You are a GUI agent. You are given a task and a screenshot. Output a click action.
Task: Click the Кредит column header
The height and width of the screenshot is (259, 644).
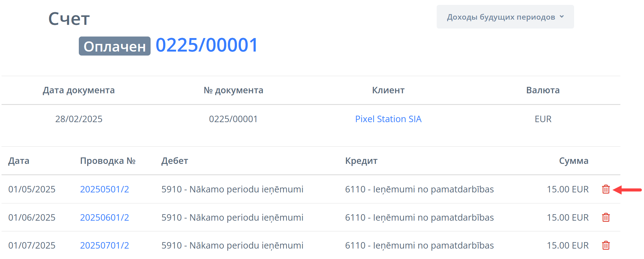pos(361,161)
